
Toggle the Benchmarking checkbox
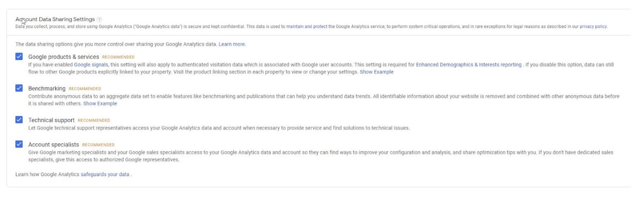point(19,88)
